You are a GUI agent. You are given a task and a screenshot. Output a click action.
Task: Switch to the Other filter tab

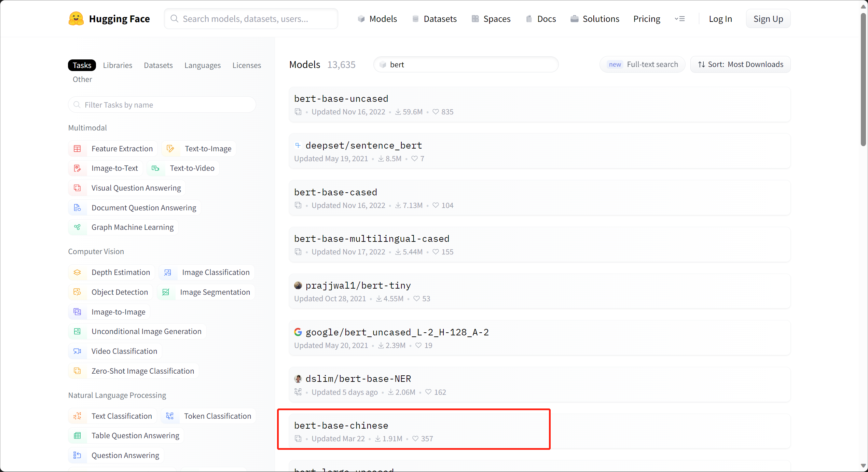pyautogui.click(x=82, y=79)
